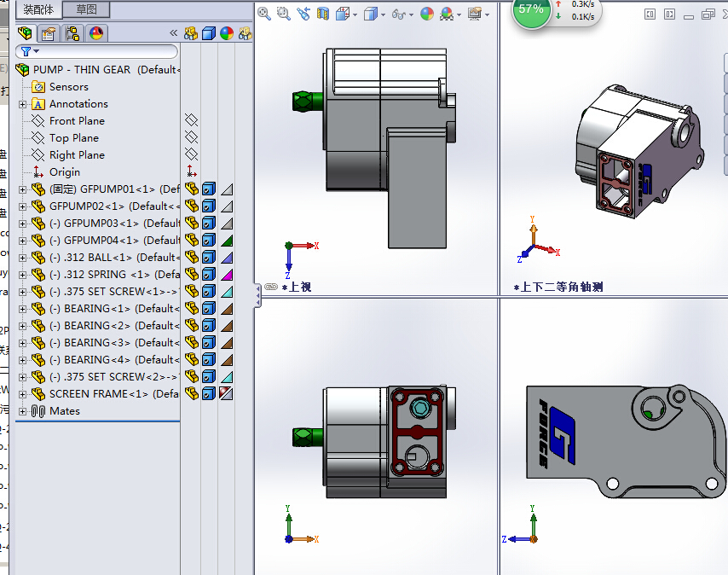
Task: Expand the .312 BALL<1> component node
Action: pos(22,258)
